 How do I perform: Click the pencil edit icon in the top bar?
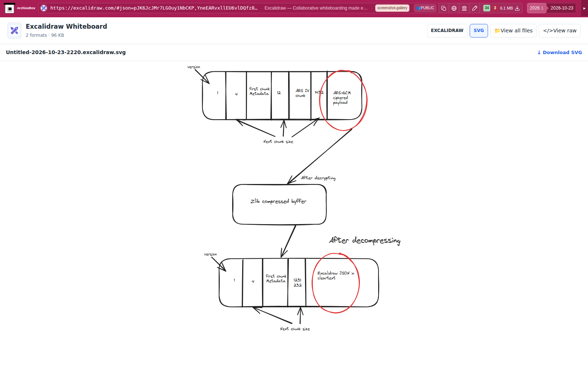474,8
